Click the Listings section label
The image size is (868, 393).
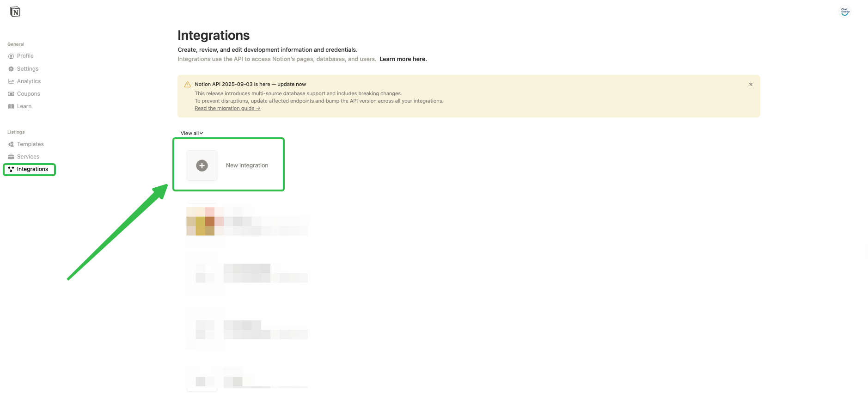(16, 132)
